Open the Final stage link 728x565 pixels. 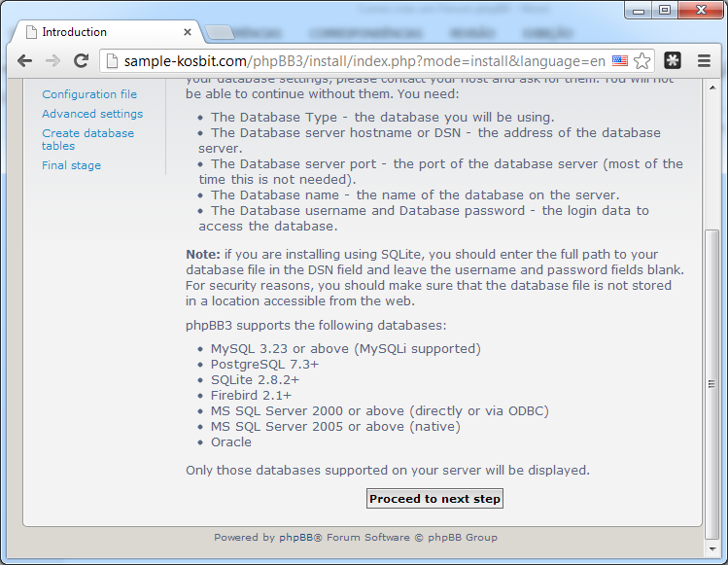(x=71, y=165)
